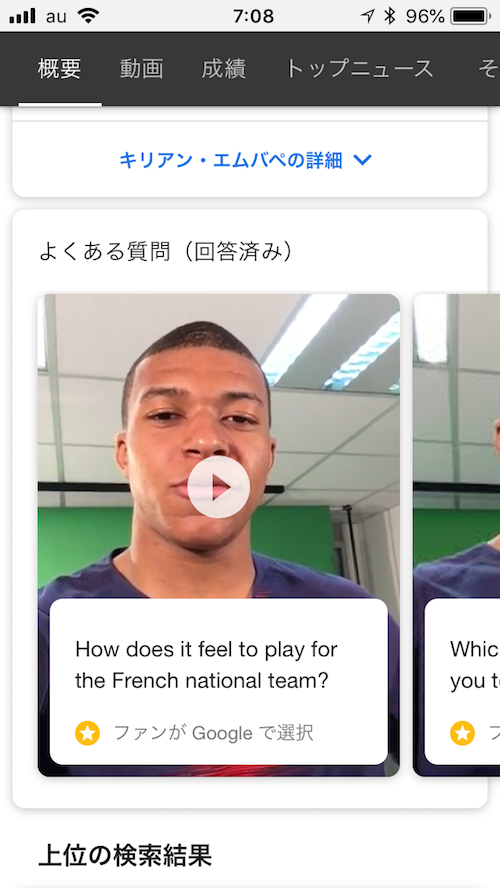The height and width of the screenshot is (888, 500).
Task: Tap the cellular signal bars icon
Action: pyautogui.click(x=23, y=16)
